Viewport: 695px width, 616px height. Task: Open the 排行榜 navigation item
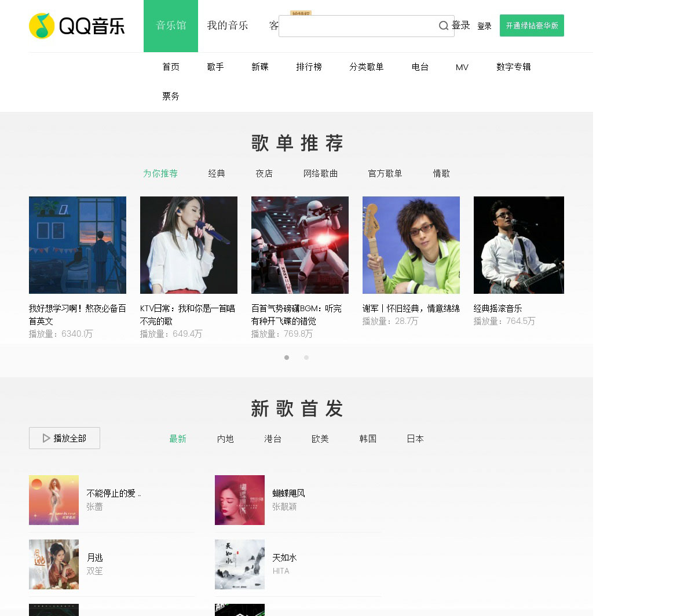pyautogui.click(x=309, y=67)
